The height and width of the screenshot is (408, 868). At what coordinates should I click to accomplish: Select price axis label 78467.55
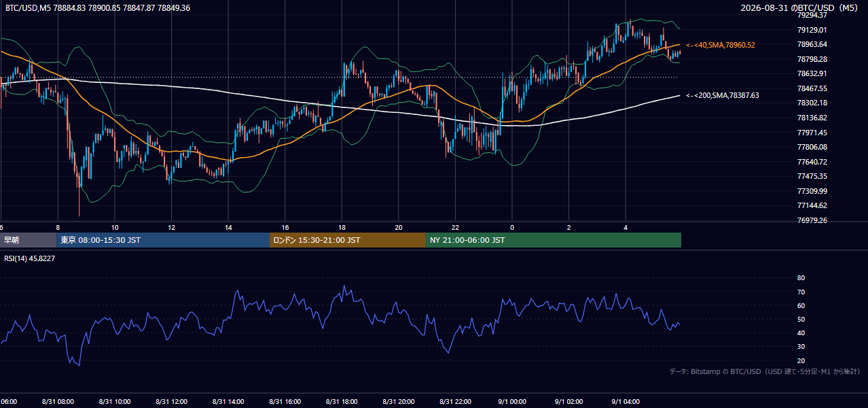coord(812,88)
